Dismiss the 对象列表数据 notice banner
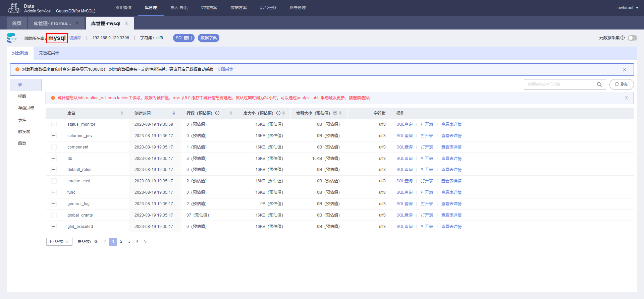This screenshot has width=644, height=299. [x=625, y=69]
